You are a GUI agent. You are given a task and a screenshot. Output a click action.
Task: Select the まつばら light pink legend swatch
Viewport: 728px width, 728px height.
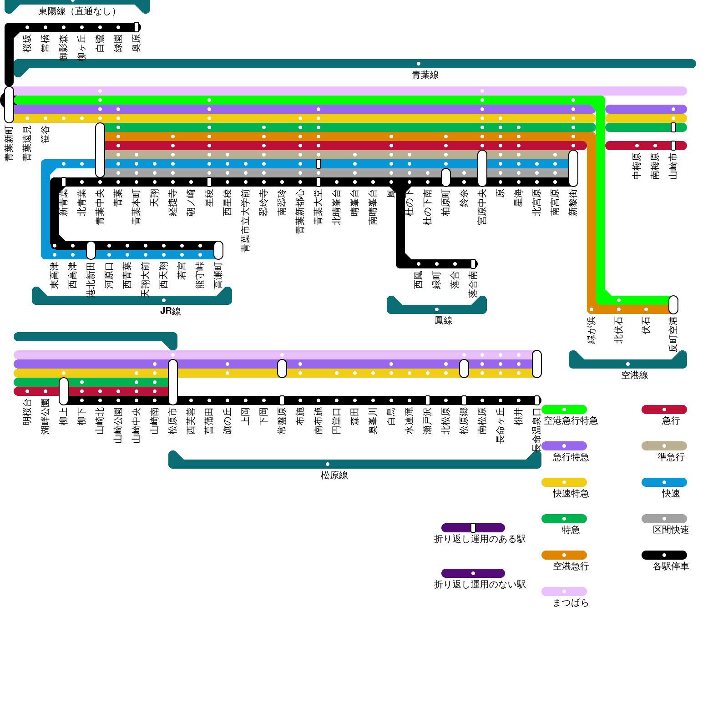point(564,591)
